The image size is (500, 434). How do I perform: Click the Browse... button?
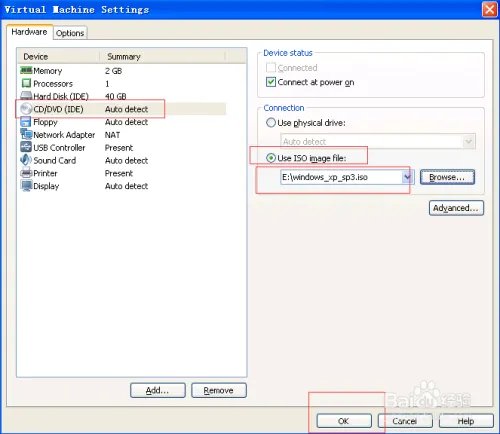(447, 177)
